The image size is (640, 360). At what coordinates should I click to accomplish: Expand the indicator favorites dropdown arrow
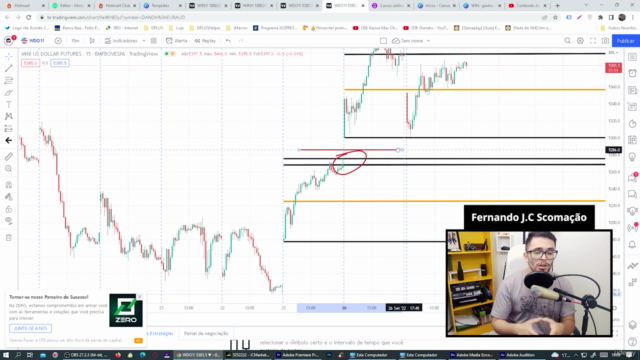[144, 41]
